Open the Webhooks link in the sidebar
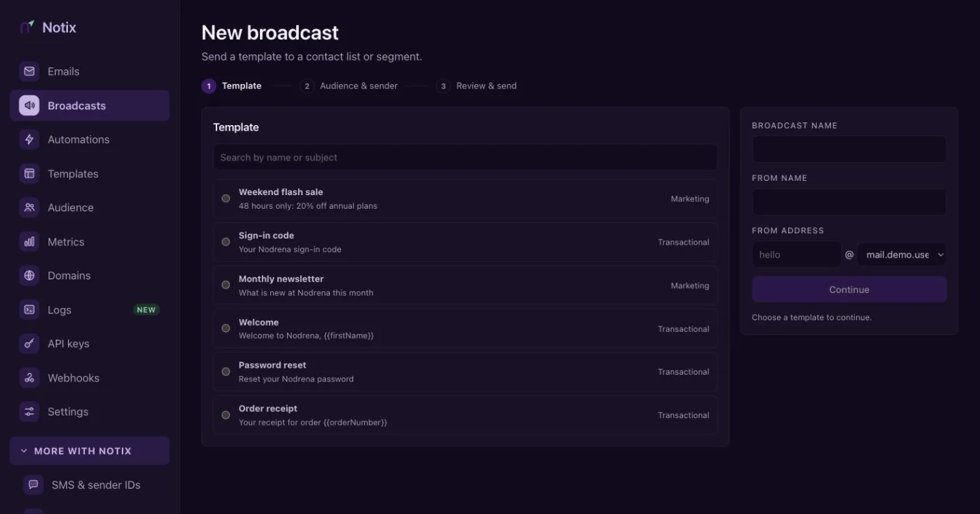 point(90,377)
